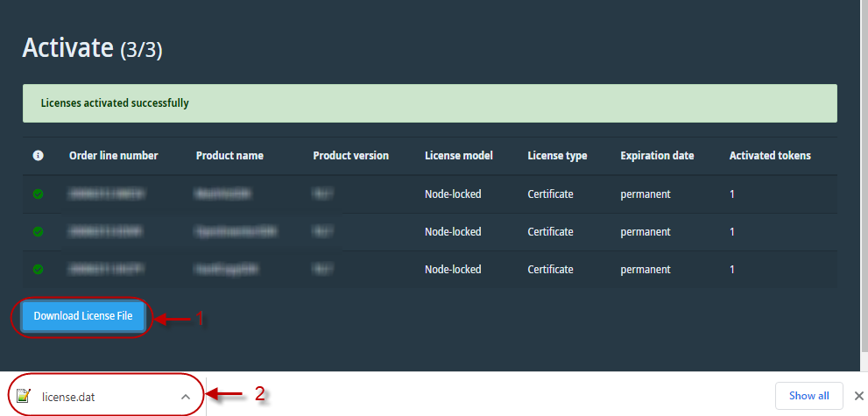Click the green checkmark in the second row

tap(38, 232)
